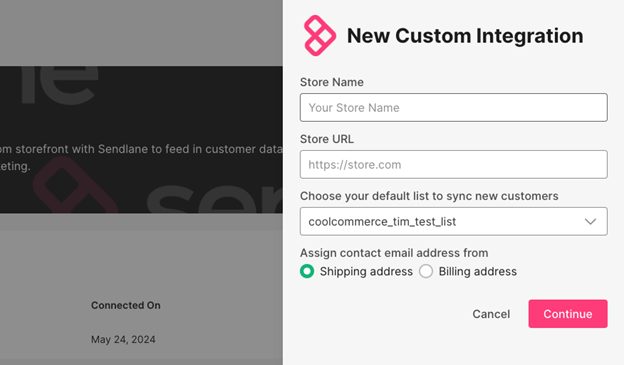The width and height of the screenshot is (624, 365).
Task: Click the pink Sendlane logo icon
Action: click(320, 36)
